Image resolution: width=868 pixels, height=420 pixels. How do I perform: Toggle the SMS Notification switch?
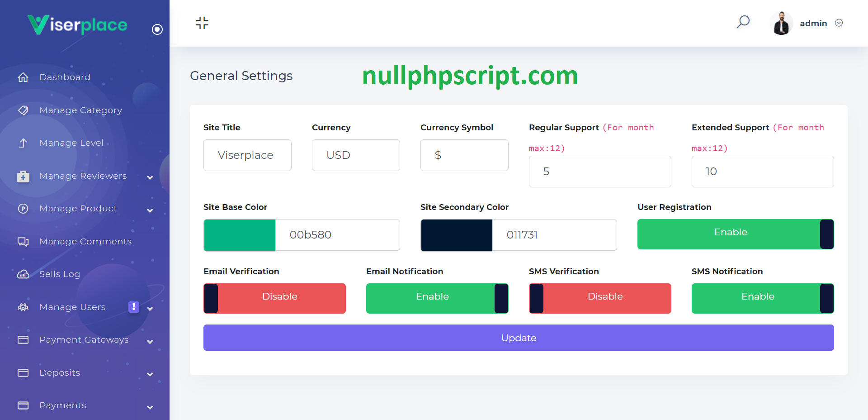(762, 298)
